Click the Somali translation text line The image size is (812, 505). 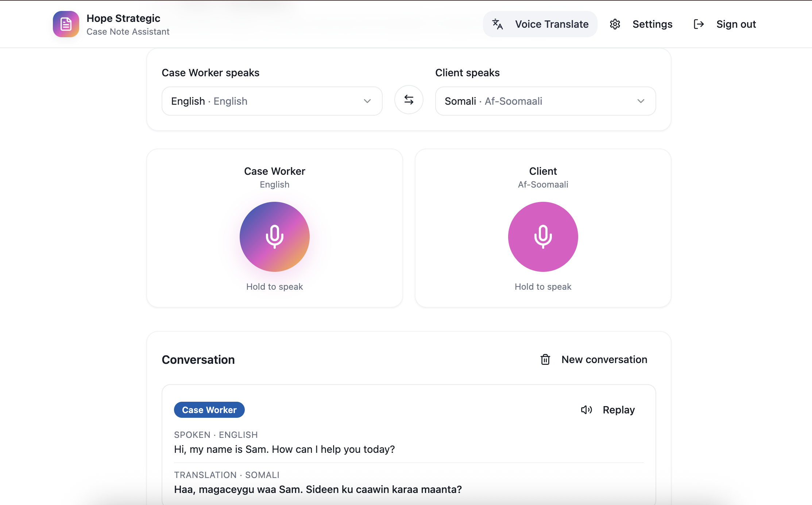tap(318, 489)
